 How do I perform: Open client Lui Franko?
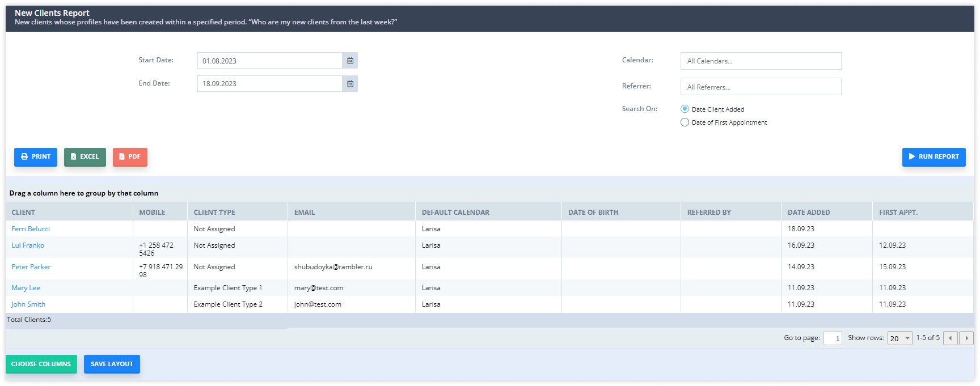coord(28,245)
